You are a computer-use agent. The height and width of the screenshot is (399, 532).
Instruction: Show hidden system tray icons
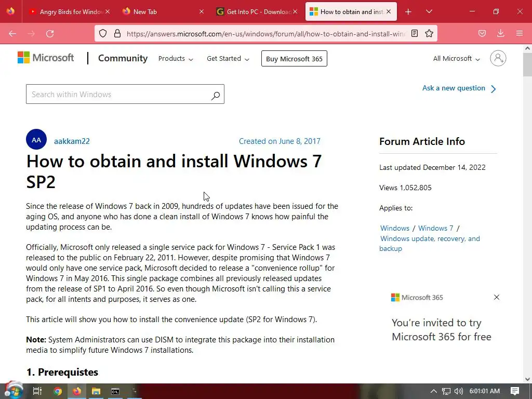click(434, 391)
